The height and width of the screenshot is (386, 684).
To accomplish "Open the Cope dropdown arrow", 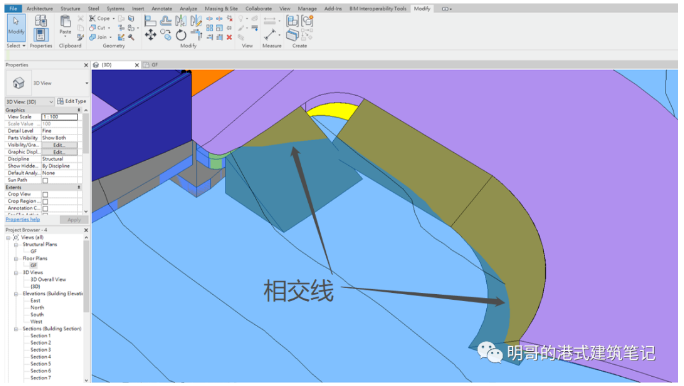I will pos(114,18).
